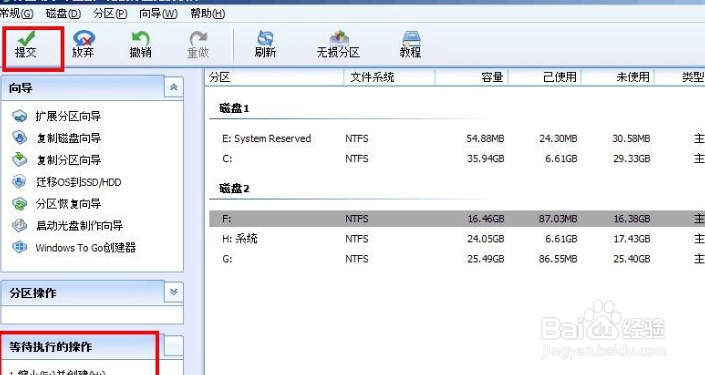Click the 24.05GB capacity cell
The height and width of the screenshot is (375, 705).
point(486,239)
